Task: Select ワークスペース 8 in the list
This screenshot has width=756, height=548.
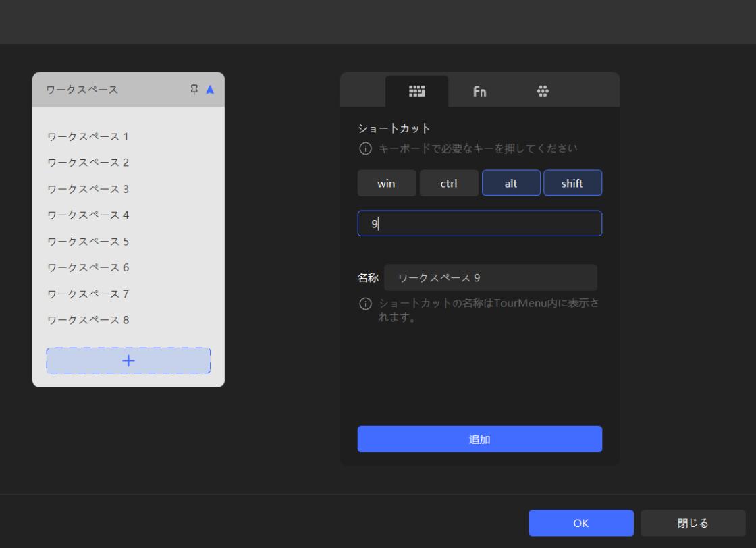Action: [x=88, y=320]
